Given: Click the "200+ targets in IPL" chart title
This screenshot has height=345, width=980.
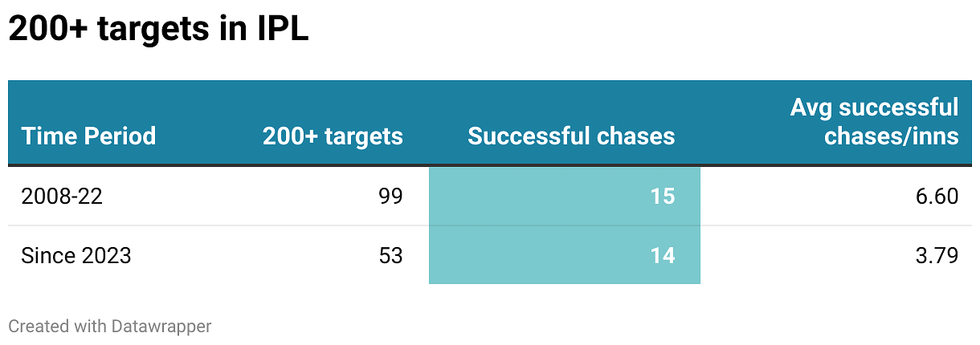Looking at the screenshot, I should tap(158, 30).
